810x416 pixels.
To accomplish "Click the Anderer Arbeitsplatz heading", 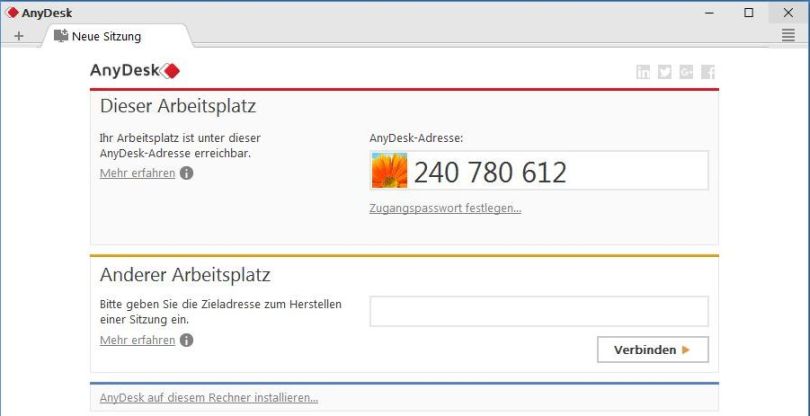I will pos(185,274).
